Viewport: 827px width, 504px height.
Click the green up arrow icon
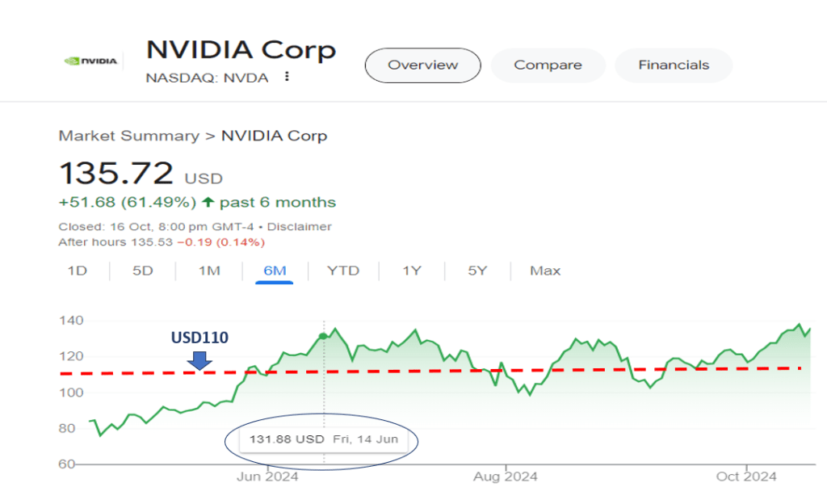[208, 202]
